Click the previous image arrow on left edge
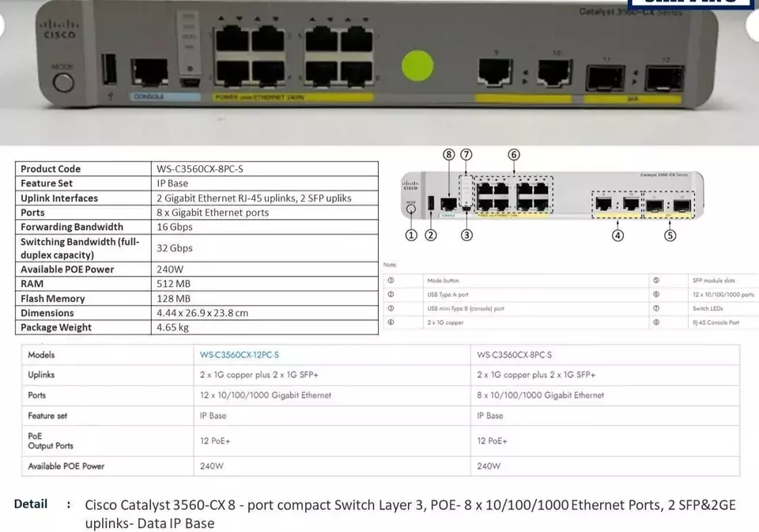Viewport: 759px width, 532px height. (x=4, y=26)
